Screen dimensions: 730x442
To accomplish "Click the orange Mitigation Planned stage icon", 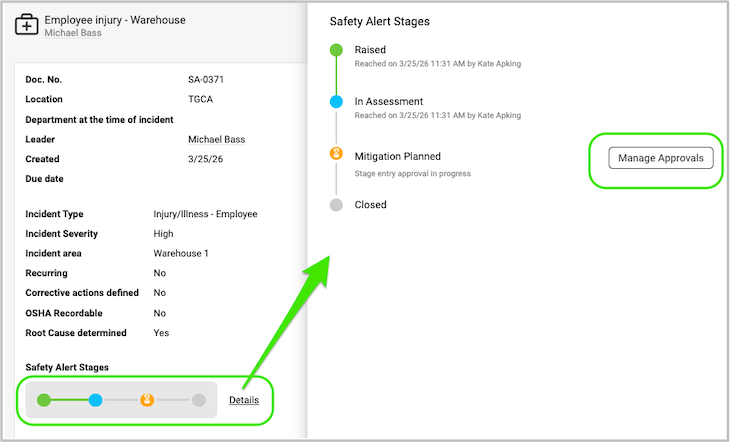I will pos(336,154).
